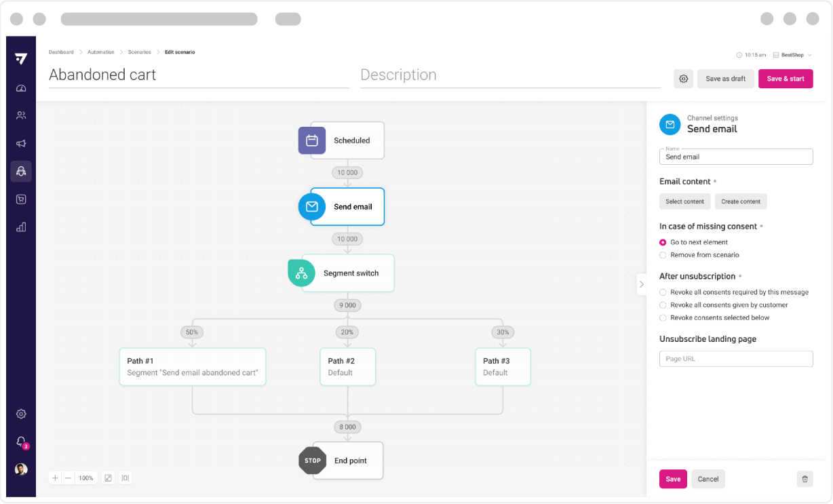
Task: Collapse the Channel settings side panel arrow
Action: pos(641,284)
